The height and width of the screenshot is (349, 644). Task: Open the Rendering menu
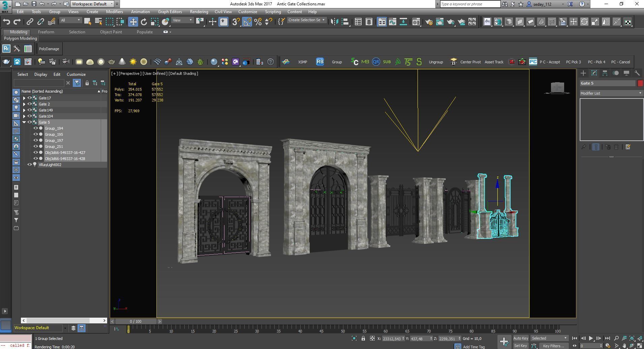[199, 12]
